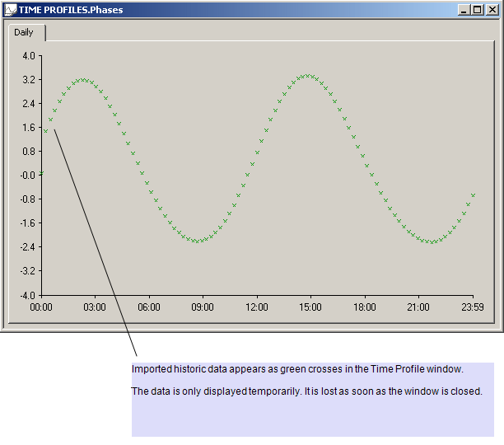Click the 23:59 time axis label
This screenshot has height=445, width=504.
coord(472,307)
